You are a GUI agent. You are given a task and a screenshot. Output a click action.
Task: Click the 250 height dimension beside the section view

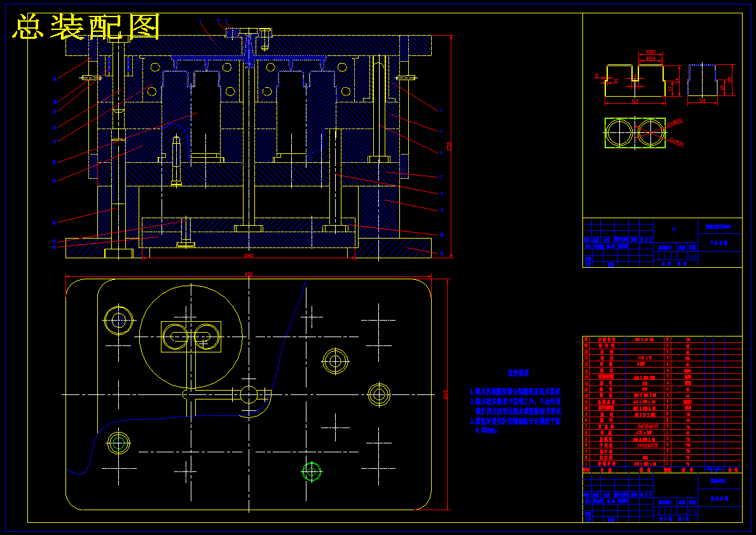tap(449, 146)
